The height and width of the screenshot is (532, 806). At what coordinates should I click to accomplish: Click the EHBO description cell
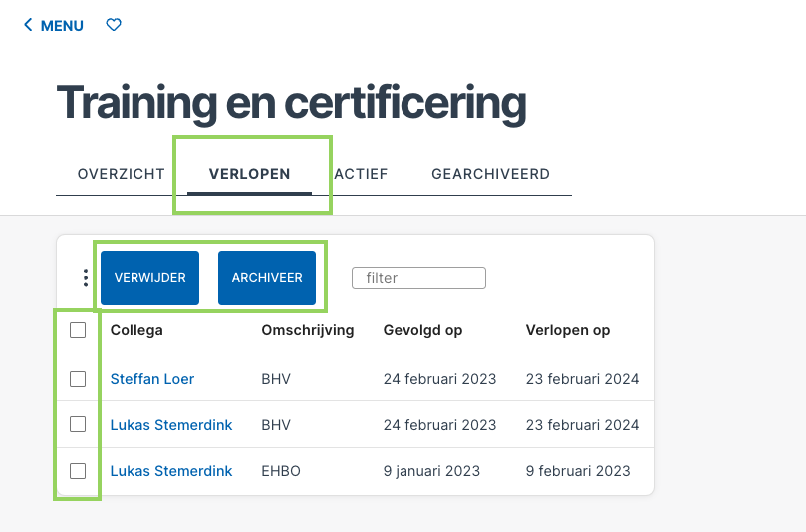281,471
